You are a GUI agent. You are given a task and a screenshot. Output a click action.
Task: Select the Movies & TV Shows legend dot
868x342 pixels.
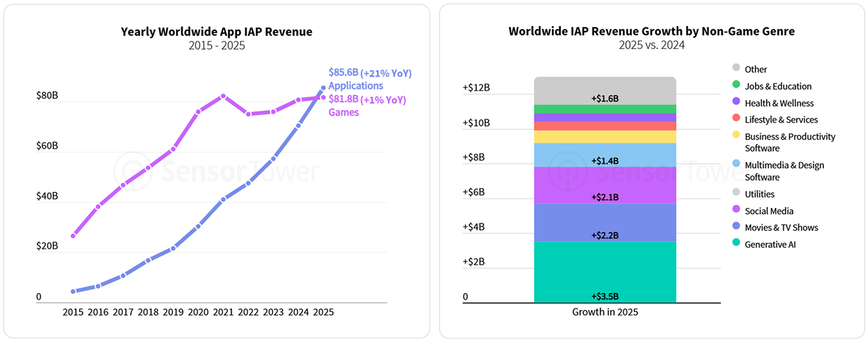736,227
